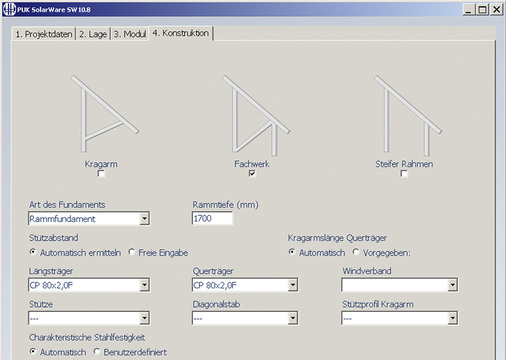Click the Charakteristische Stahlfestigkeit label

tap(87, 338)
